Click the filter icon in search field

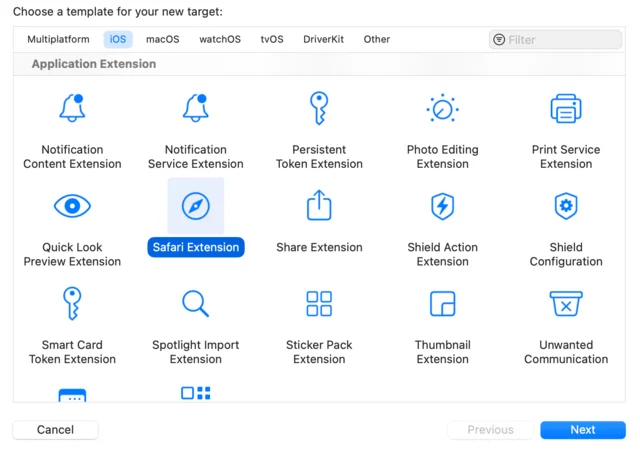499,40
